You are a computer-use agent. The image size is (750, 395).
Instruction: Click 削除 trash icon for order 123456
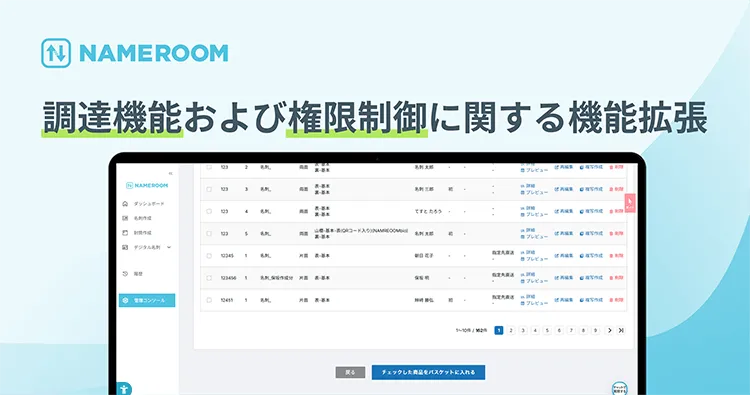tap(611, 278)
